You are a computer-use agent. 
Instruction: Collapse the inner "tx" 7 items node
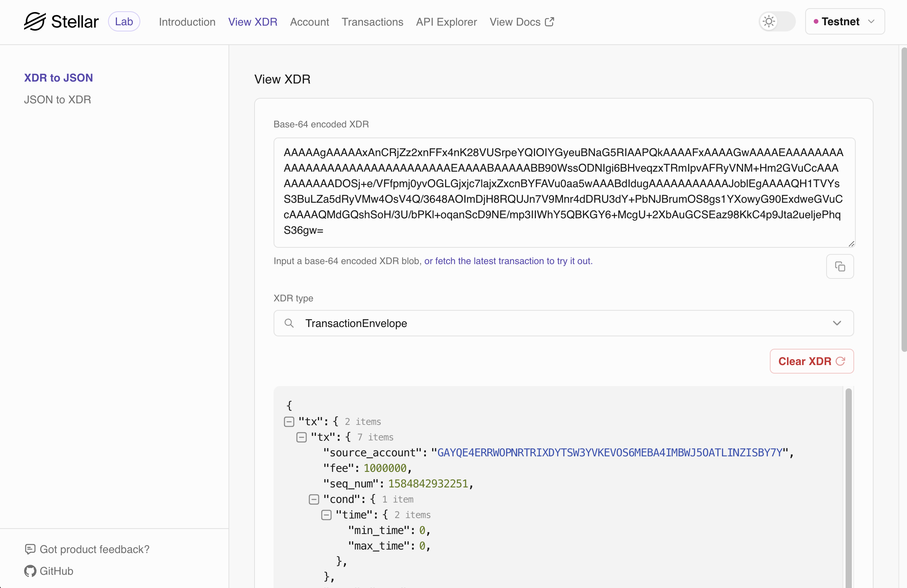pos(301,437)
